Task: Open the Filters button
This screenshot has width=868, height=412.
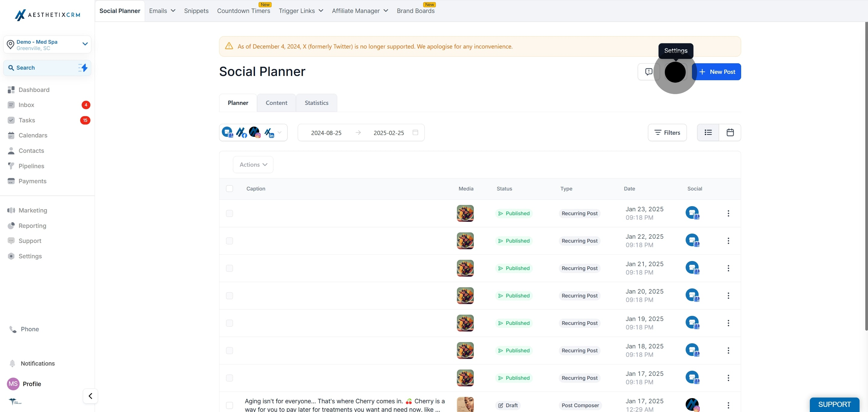Action: [x=667, y=132]
